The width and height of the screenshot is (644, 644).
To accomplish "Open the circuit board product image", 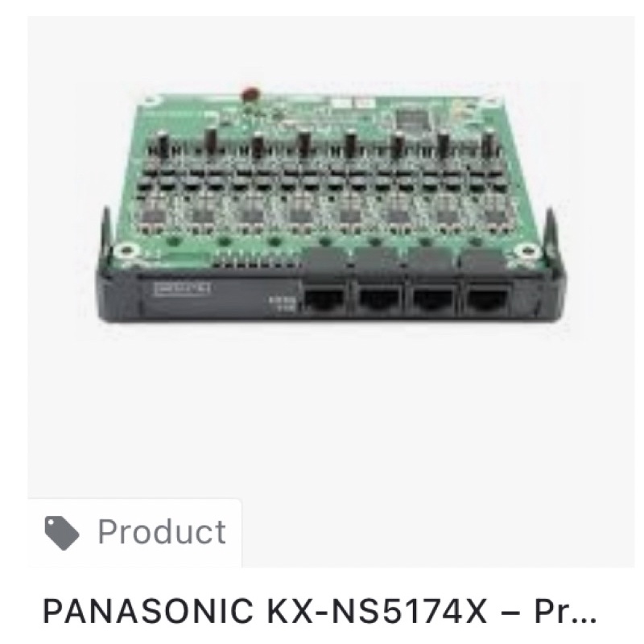I will point(331,208).
